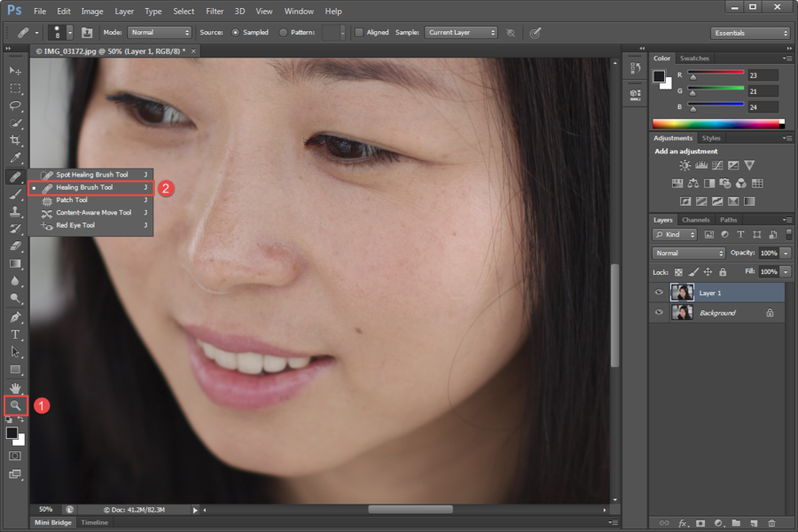Choose the Pattern source option
This screenshot has width=798, height=532.
point(283,33)
